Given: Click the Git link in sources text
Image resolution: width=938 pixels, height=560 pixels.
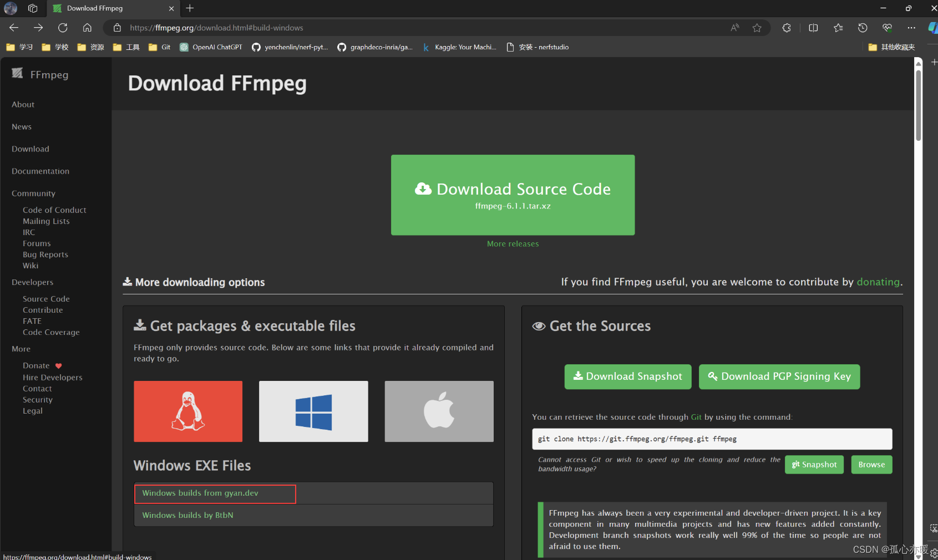Looking at the screenshot, I should [696, 417].
